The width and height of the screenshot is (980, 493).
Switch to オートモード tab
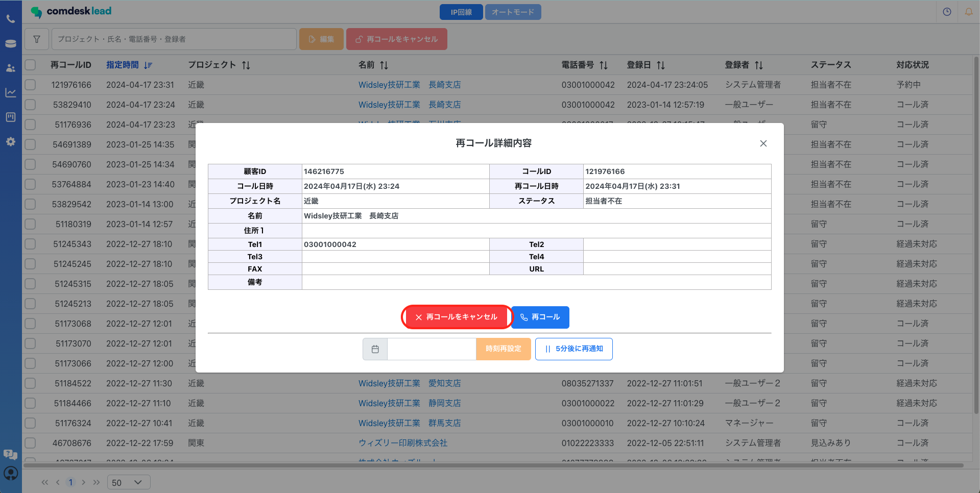point(513,12)
